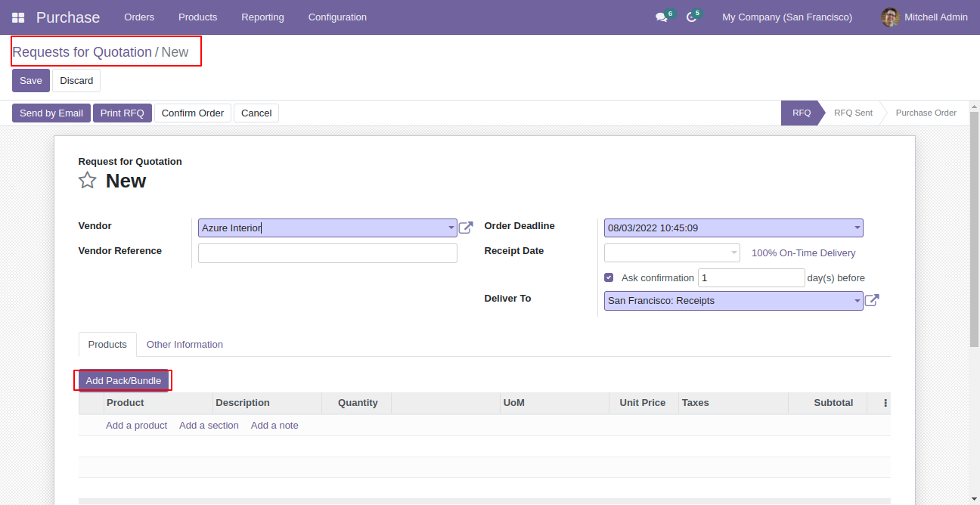Image resolution: width=980 pixels, height=505 pixels.
Task: Click the confirmation days input field
Action: (752, 278)
